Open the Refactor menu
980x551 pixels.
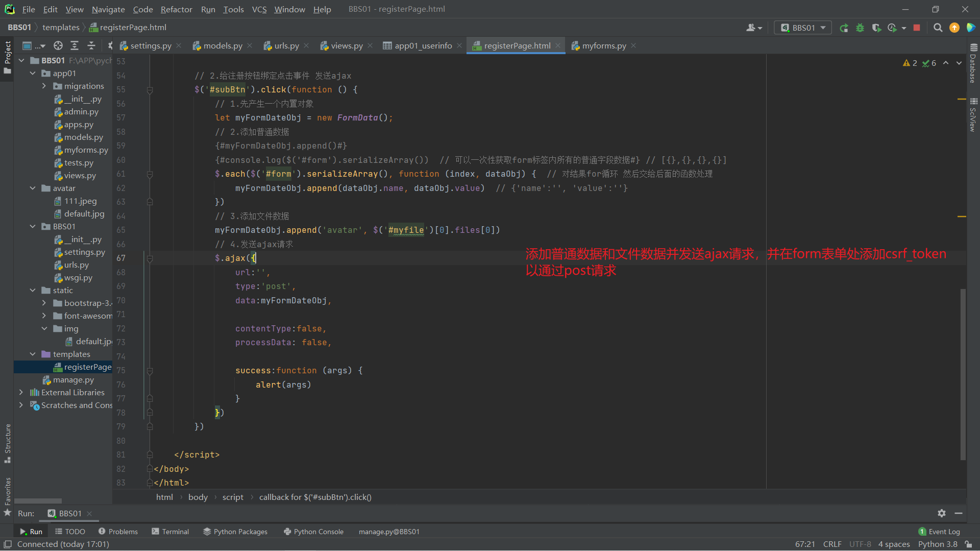pyautogui.click(x=176, y=9)
